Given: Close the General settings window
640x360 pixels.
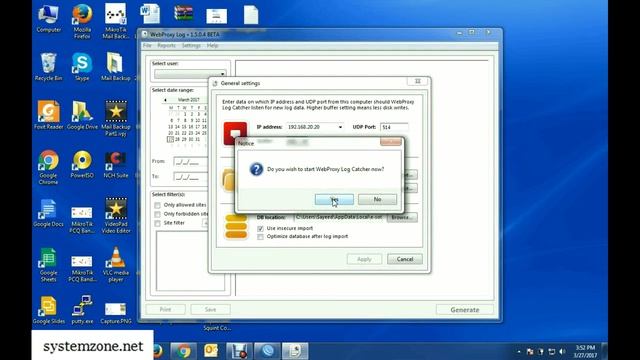Looking at the screenshot, I should pos(418,81).
